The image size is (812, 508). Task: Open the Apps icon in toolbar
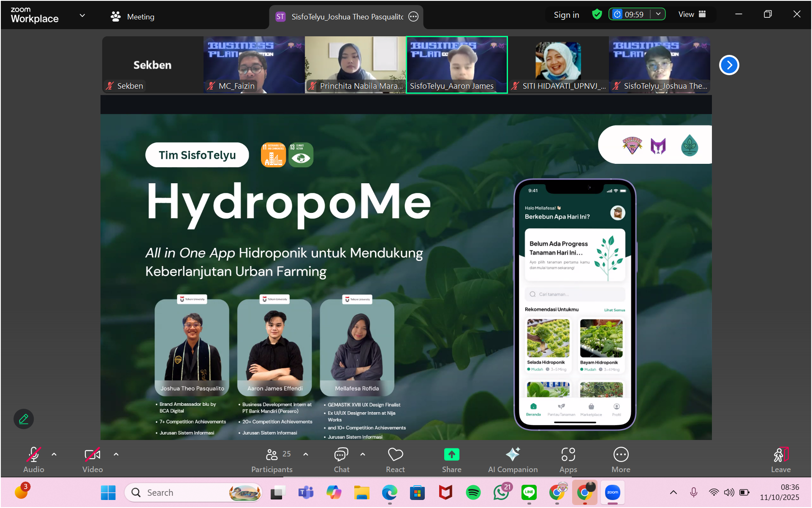(568, 455)
